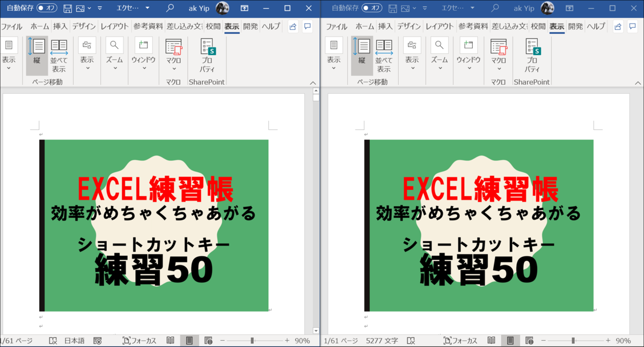Viewport: 644px width, 347px height.
Task: Open the search magnifier in the left window title bar
Action: click(x=170, y=8)
